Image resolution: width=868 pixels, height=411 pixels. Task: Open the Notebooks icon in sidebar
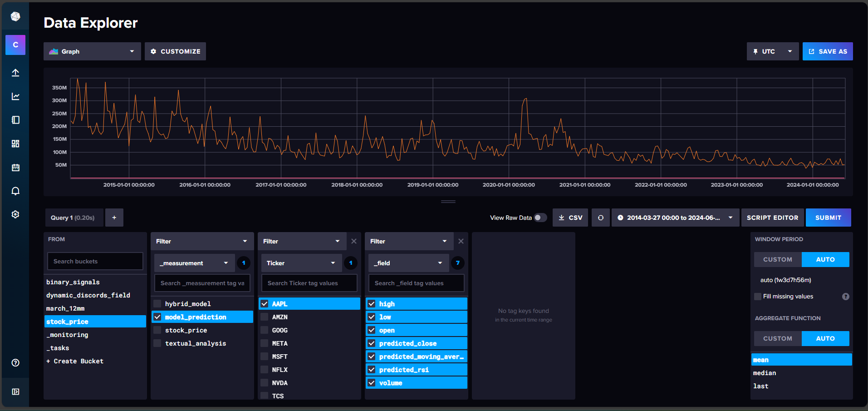point(15,120)
